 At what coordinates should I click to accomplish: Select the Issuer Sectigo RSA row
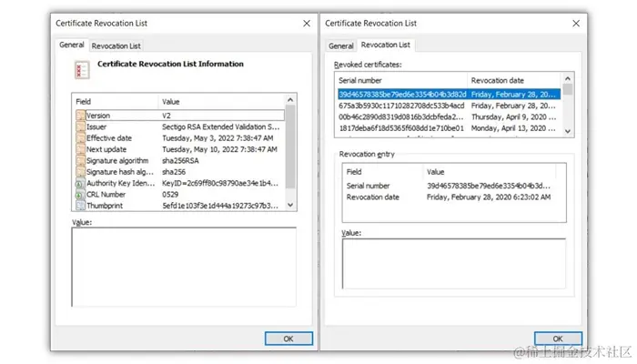click(x=179, y=126)
